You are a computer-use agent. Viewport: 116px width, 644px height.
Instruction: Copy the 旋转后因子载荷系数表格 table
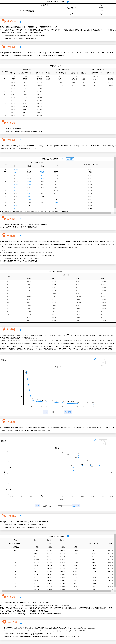pyautogui.click(x=63, y=159)
